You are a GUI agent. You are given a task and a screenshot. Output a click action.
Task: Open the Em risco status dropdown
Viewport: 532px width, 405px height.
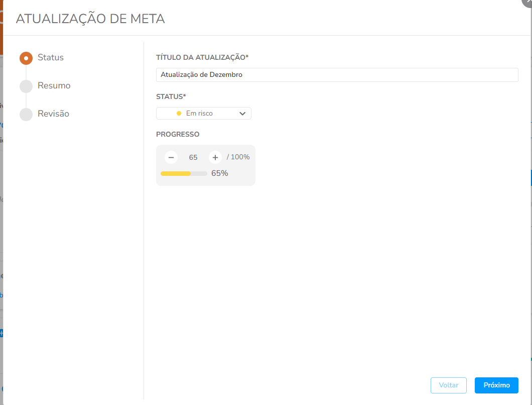pos(204,114)
